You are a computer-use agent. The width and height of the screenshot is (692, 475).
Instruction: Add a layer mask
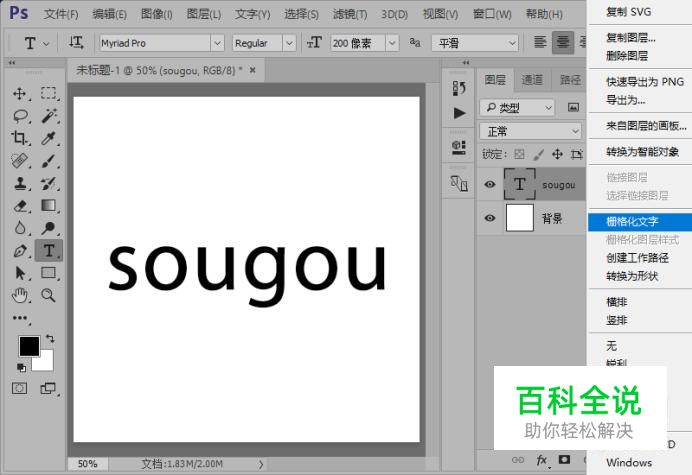tap(564, 460)
